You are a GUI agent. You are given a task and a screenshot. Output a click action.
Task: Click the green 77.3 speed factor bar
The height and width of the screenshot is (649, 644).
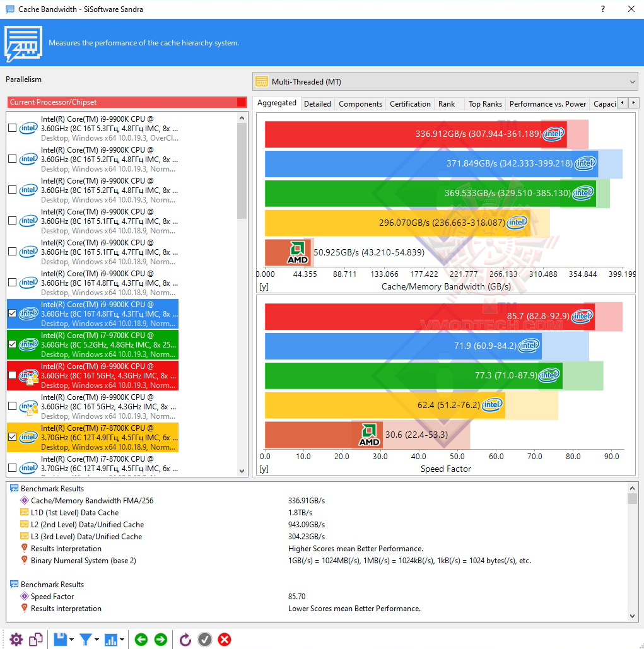(x=414, y=375)
